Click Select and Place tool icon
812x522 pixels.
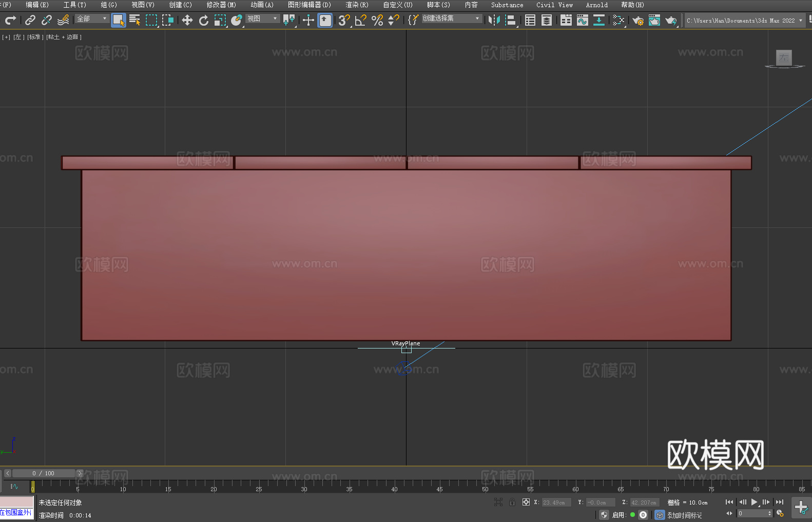[x=237, y=20]
